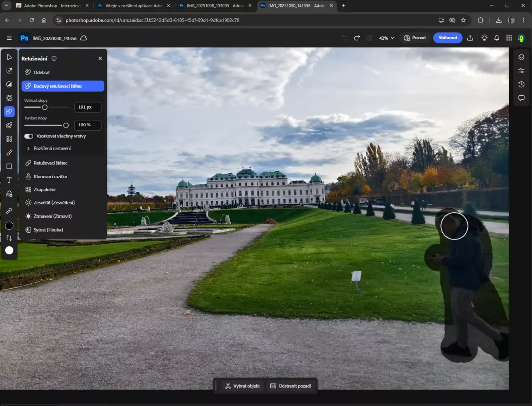Open the hamburger main menu
The height and width of the screenshot is (406, 532).
pos(9,38)
